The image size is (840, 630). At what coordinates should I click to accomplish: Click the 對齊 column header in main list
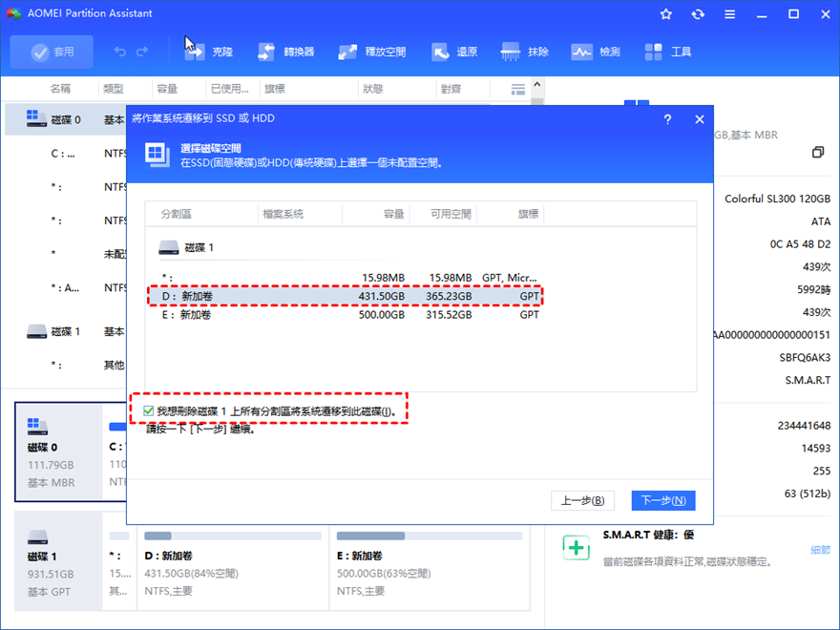pyautogui.click(x=451, y=89)
